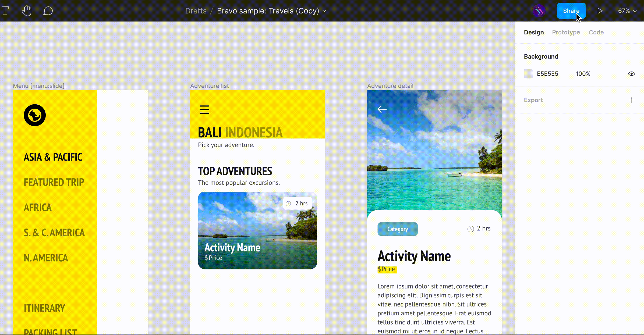Switch to the Prototype tab
This screenshot has width=644, height=335.
(566, 32)
